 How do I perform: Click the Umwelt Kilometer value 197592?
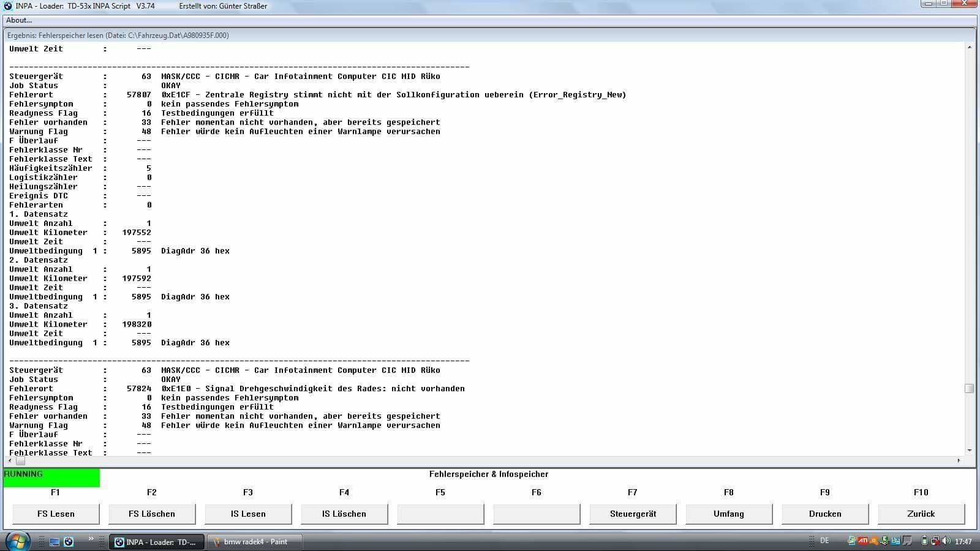pyautogui.click(x=137, y=279)
